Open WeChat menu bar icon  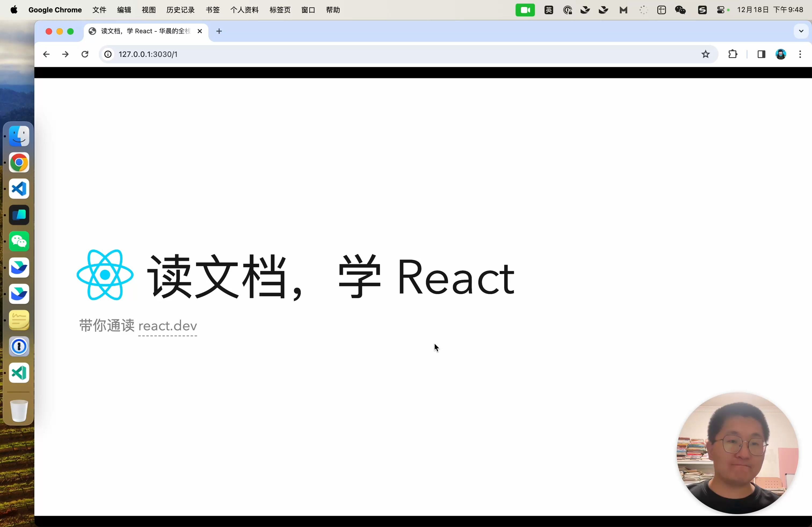[681, 10]
